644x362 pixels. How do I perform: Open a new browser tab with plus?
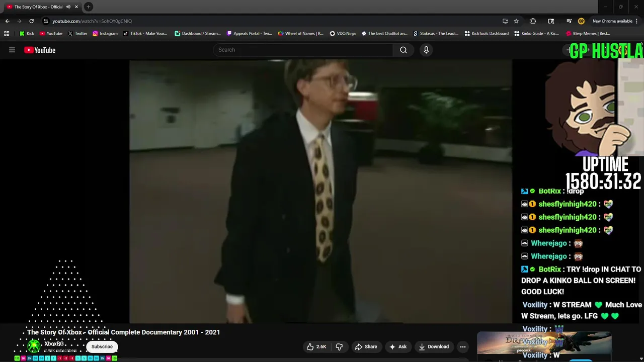point(88,7)
